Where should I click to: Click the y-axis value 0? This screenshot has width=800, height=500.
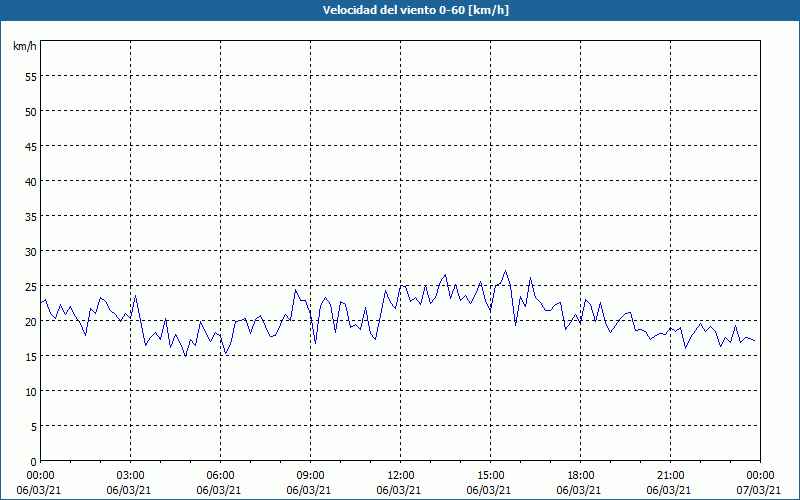(34, 462)
